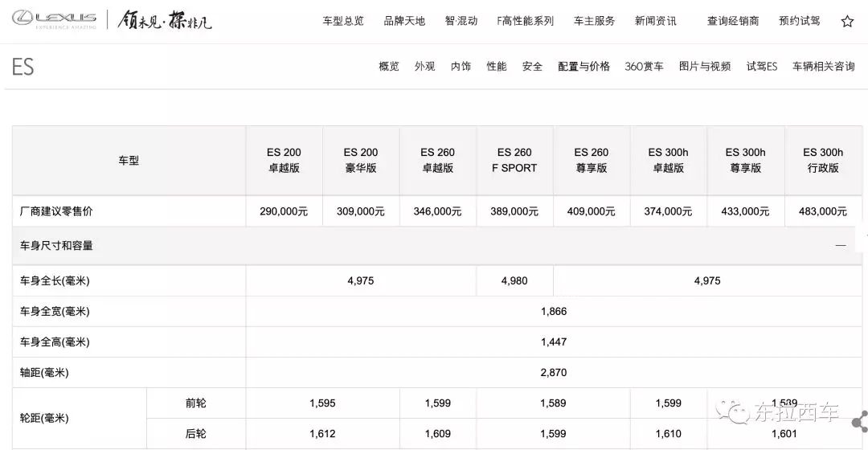This screenshot has width=868, height=450.
Task: Open the 新闻资讯 menu
Action: 656,21
